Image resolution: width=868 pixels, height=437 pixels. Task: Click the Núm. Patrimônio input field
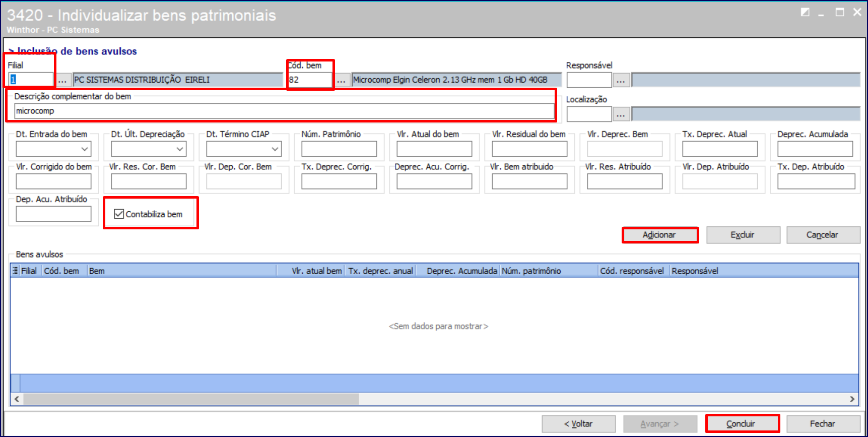pyautogui.click(x=339, y=149)
